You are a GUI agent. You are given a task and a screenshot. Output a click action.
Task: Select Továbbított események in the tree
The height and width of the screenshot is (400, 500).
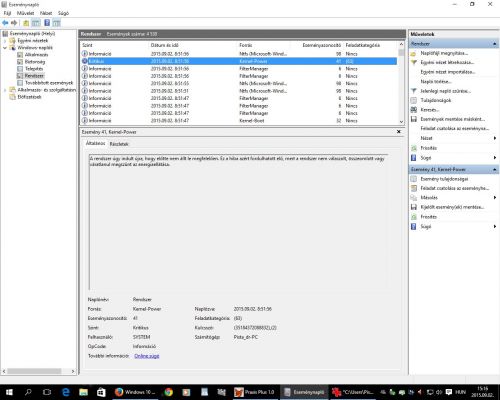(49, 83)
